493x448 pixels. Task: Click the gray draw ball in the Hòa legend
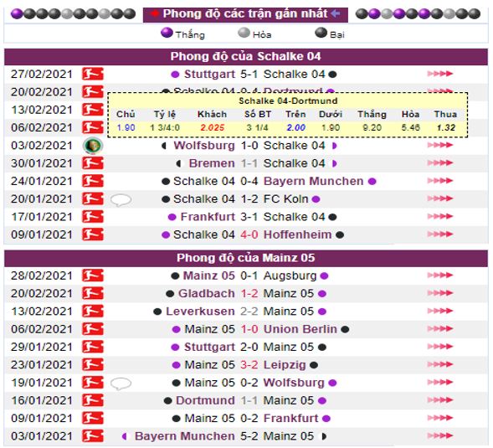[244, 33]
